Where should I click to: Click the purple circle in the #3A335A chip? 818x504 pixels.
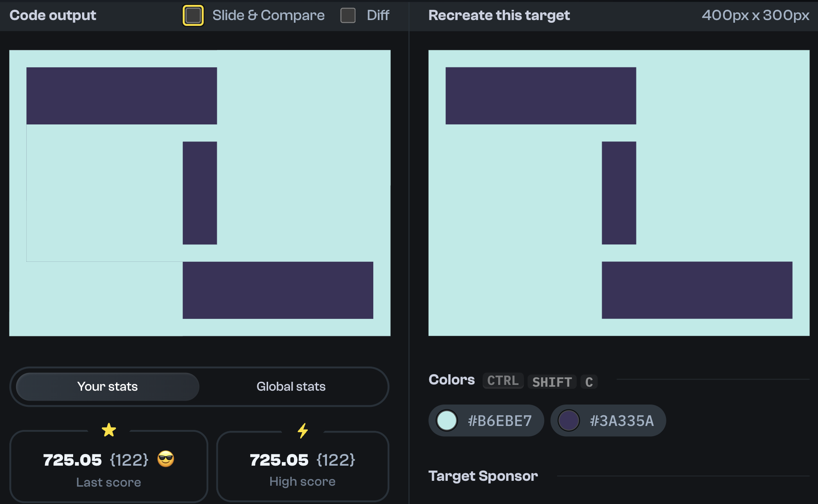point(569,420)
